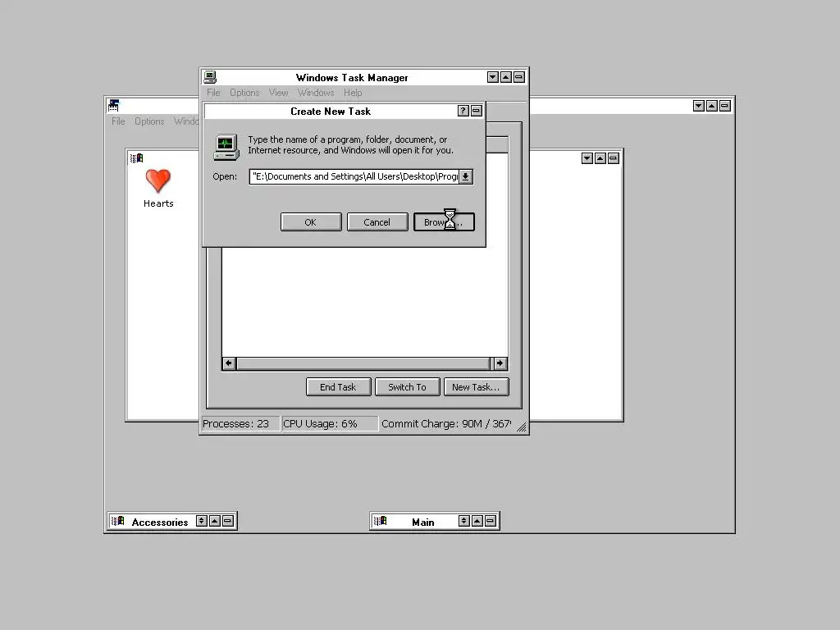Open the Program Manager File menu
This screenshot has width=840, height=630.
(x=118, y=121)
